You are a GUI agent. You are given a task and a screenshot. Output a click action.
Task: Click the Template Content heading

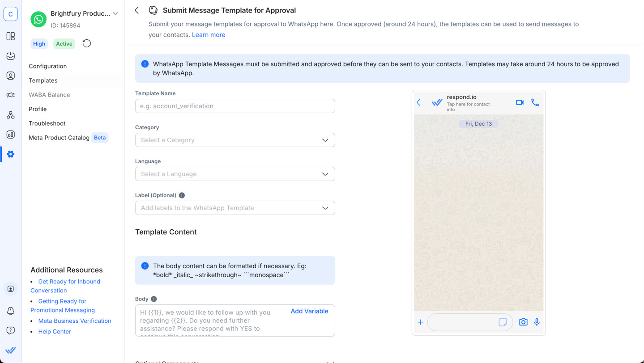[x=166, y=232]
